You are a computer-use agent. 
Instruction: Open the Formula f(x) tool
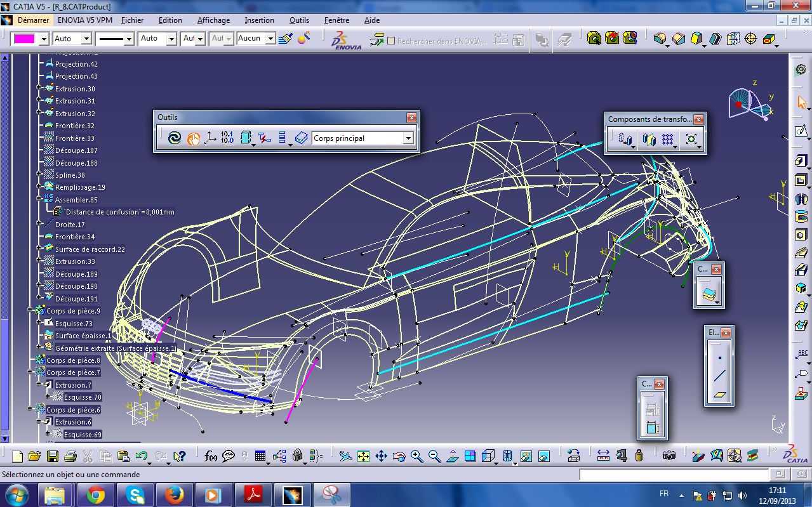(x=211, y=456)
